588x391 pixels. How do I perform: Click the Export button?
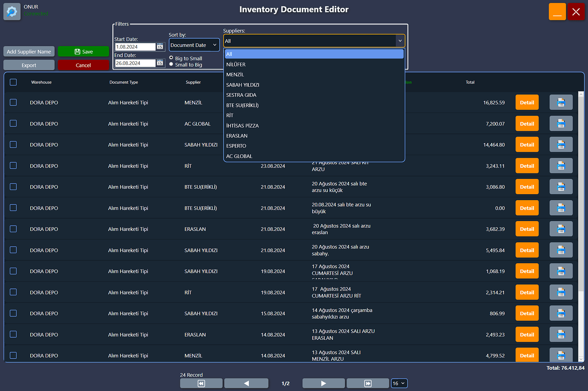click(29, 65)
